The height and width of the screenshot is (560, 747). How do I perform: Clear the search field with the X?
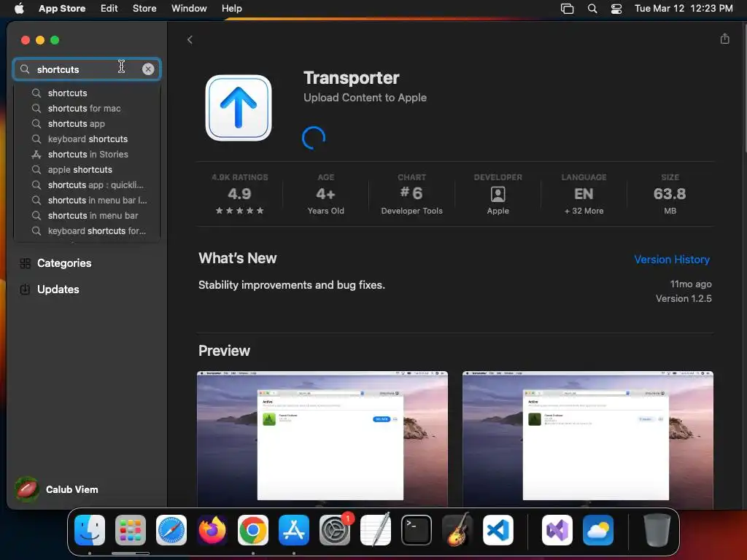click(148, 69)
